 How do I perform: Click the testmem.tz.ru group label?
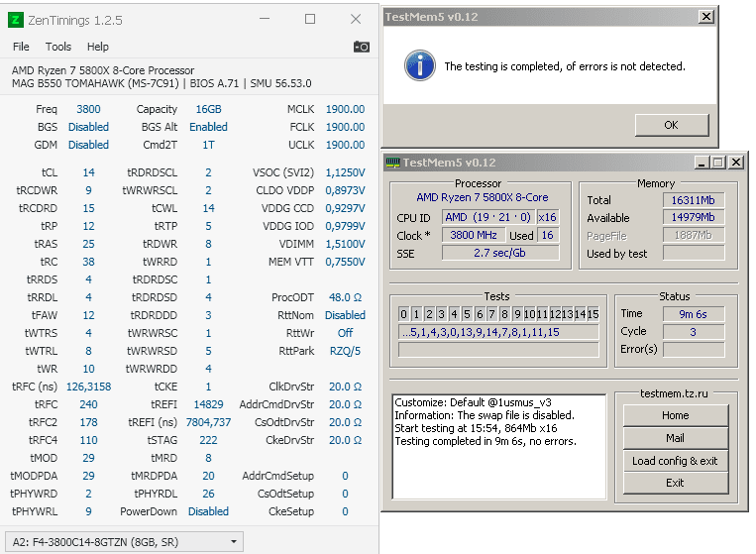(x=674, y=393)
